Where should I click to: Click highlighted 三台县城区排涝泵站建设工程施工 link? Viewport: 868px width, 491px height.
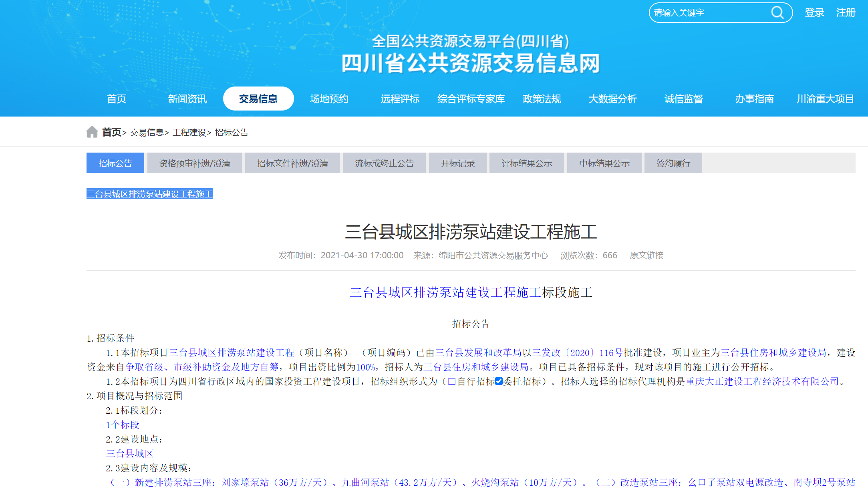click(149, 194)
